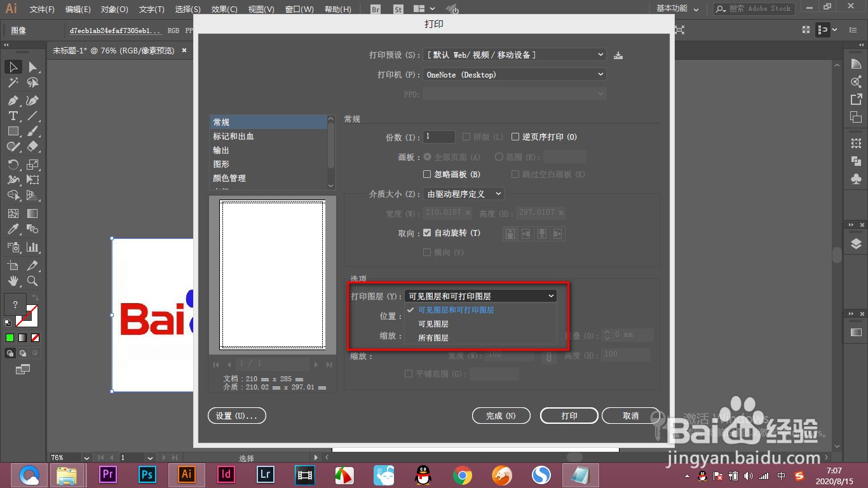Click the copies (份数) input field
This screenshot has height=488, width=868.
[x=439, y=137]
